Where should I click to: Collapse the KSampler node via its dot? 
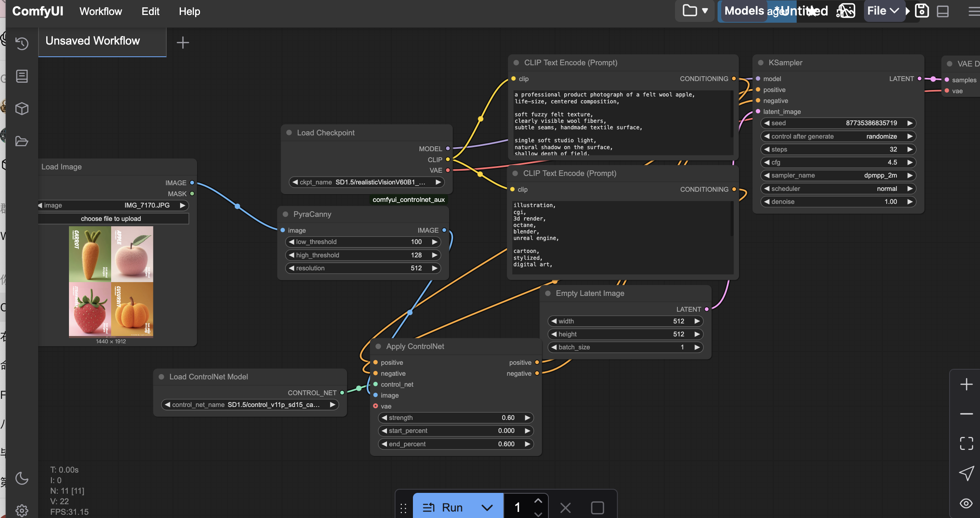pyautogui.click(x=761, y=63)
